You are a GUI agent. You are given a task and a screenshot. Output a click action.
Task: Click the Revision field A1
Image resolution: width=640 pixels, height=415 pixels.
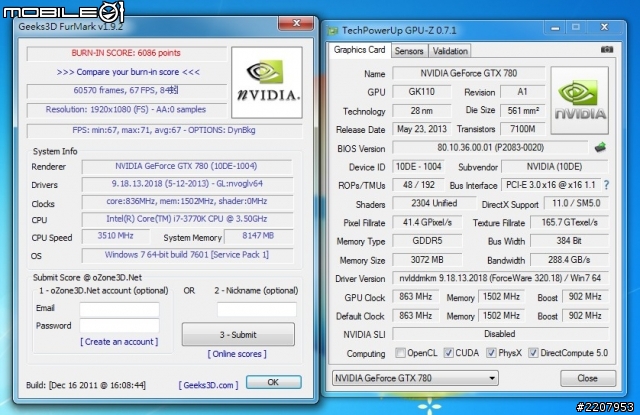click(522, 92)
